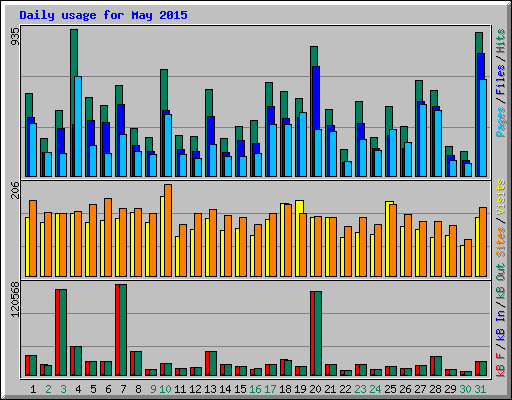Click the tall kB bar for day 20
This screenshot has width=512, height=400.
click(x=316, y=334)
